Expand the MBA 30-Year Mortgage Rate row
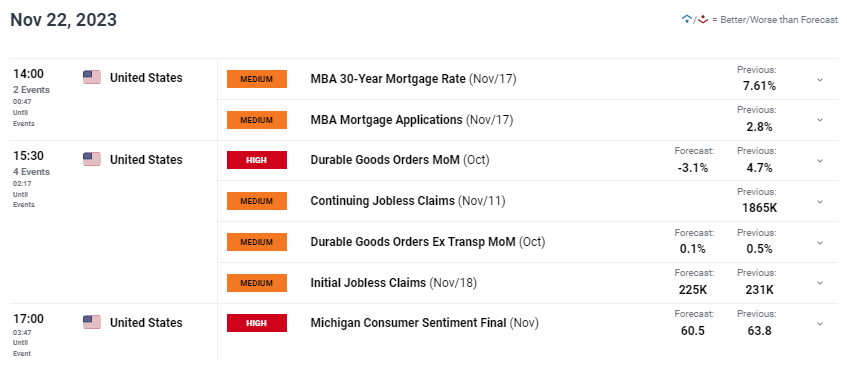Screen dimensions: 847x370 point(819,80)
